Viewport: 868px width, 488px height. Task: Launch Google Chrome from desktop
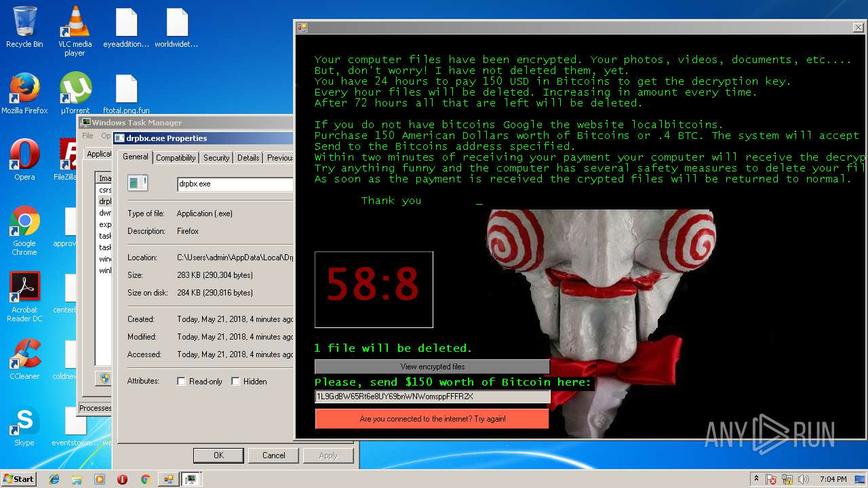point(24,230)
